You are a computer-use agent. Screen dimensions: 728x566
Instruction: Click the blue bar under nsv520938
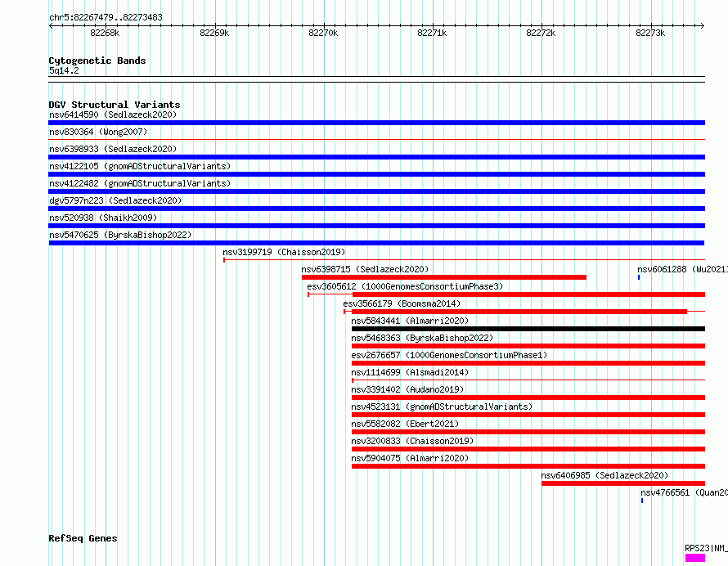(376, 226)
